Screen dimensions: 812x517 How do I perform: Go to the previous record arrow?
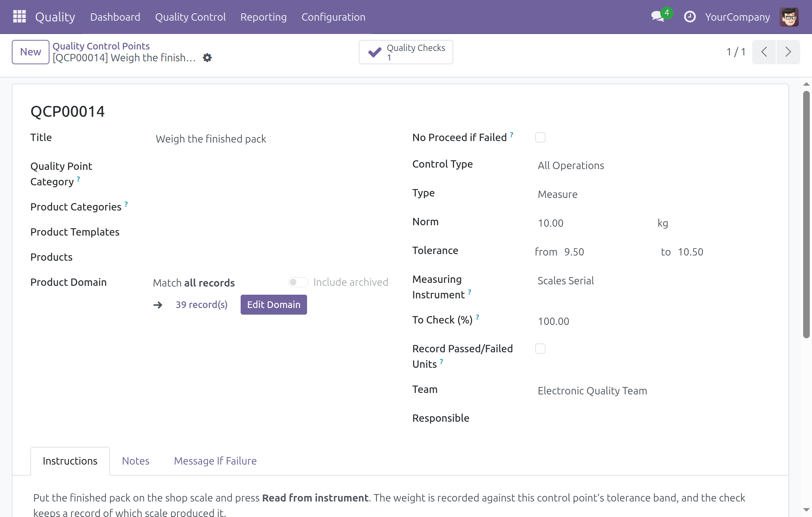pyautogui.click(x=764, y=52)
